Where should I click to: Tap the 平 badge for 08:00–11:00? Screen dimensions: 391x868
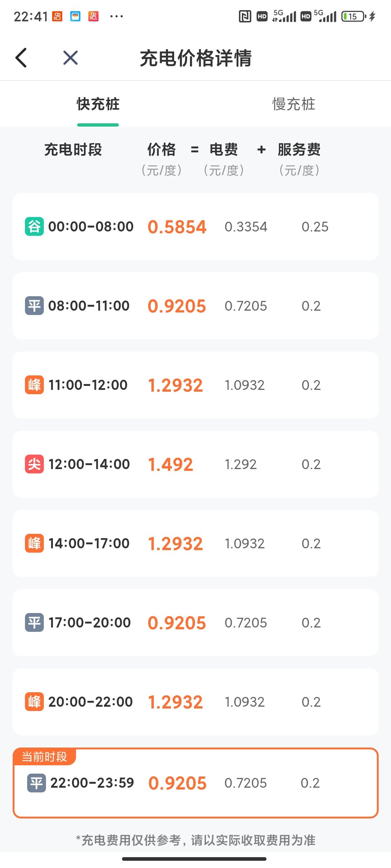(x=34, y=306)
